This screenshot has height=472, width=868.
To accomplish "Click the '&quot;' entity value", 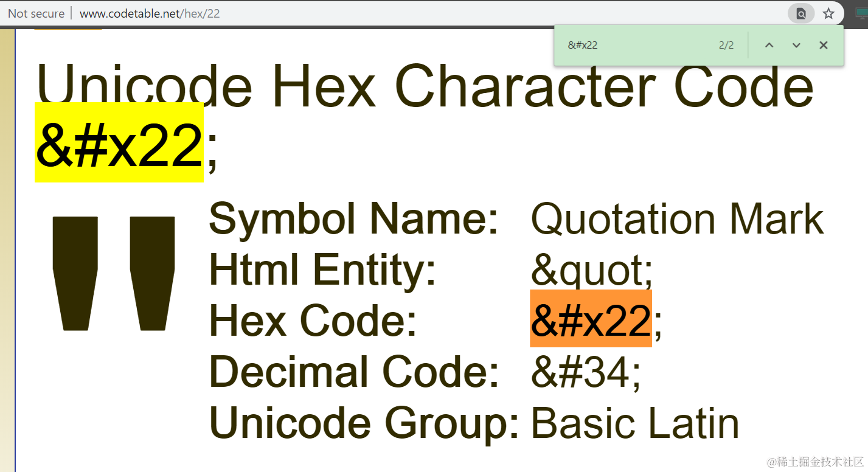I will click(592, 270).
